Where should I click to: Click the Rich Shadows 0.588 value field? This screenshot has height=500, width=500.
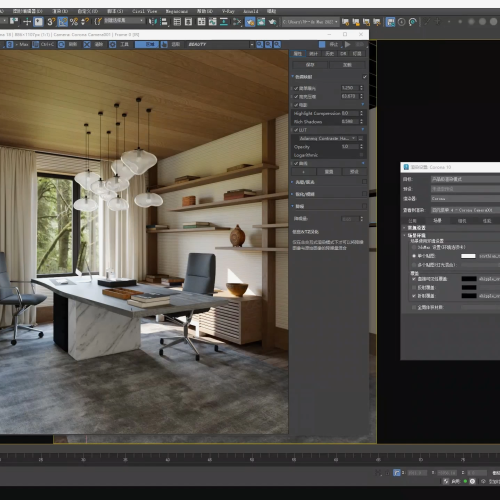pyautogui.click(x=349, y=122)
